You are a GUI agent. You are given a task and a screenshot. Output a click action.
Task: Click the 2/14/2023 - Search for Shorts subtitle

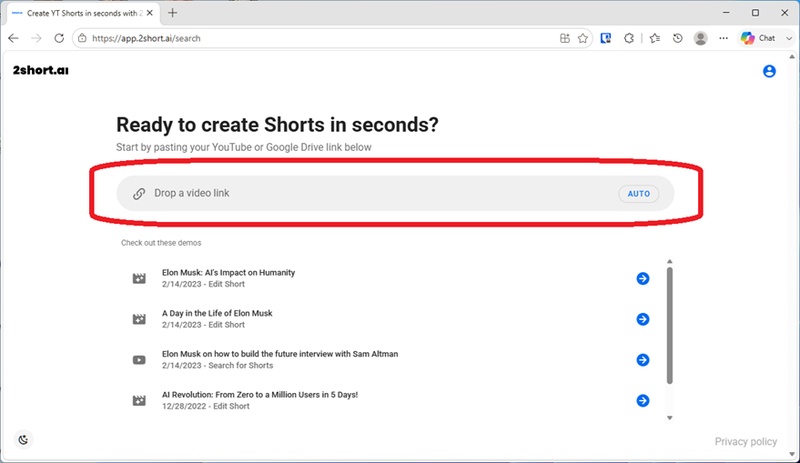(217, 365)
